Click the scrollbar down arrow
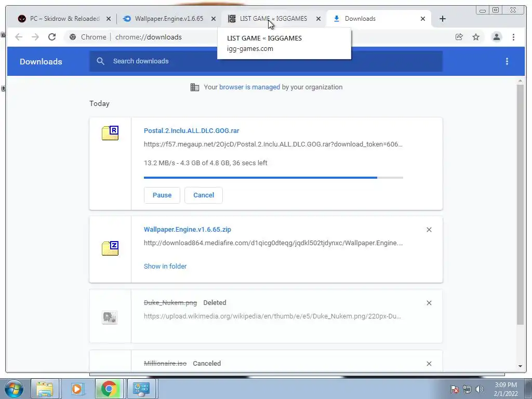 pyautogui.click(x=520, y=366)
